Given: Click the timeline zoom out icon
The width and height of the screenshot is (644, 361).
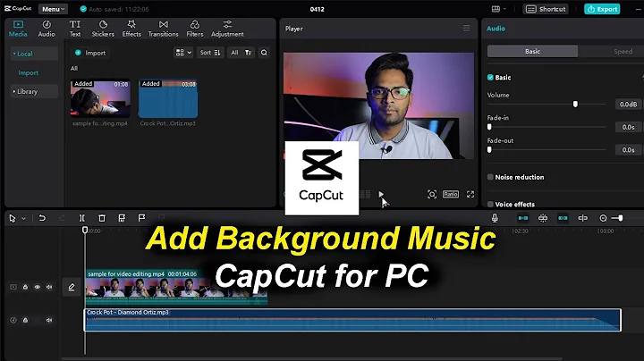Looking at the screenshot, I should (x=603, y=218).
